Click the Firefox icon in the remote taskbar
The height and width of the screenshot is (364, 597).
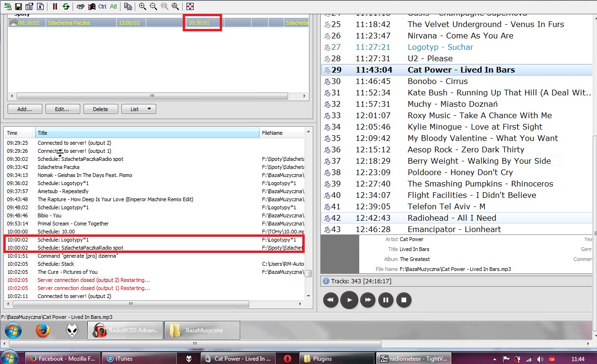point(43,330)
